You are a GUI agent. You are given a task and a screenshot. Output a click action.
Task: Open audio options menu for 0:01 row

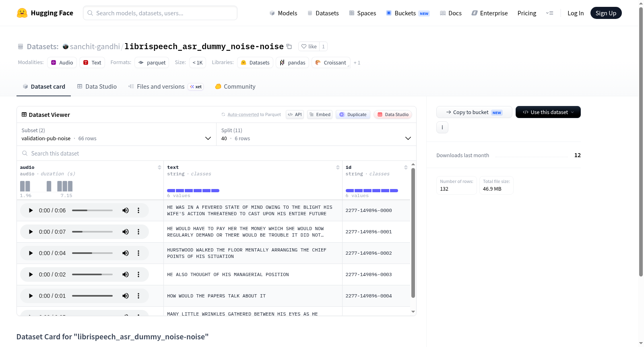pos(138,296)
